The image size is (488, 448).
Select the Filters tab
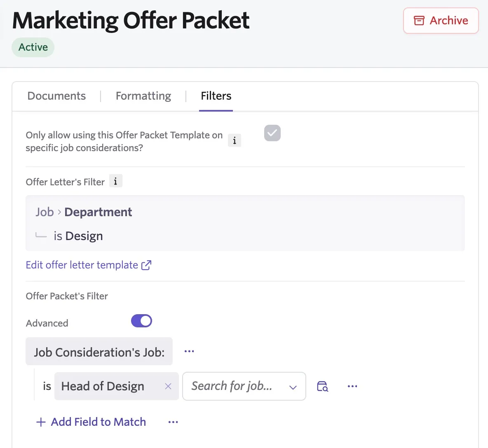click(216, 96)
